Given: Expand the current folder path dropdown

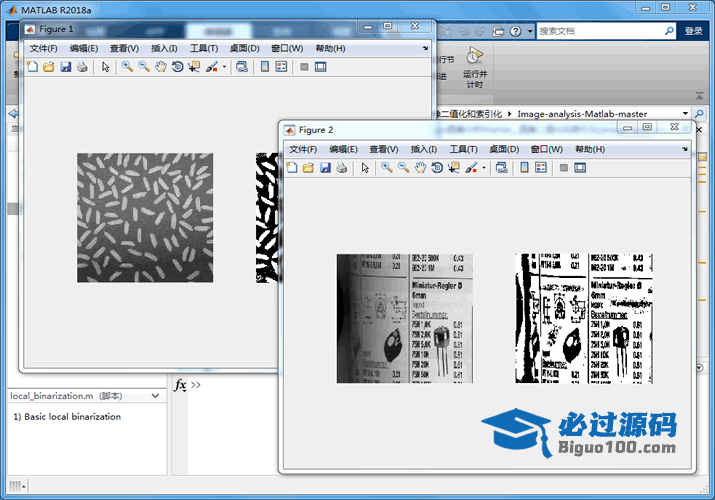Looking at the screenshot, I should pyautogui.click(x=685, y=114).
